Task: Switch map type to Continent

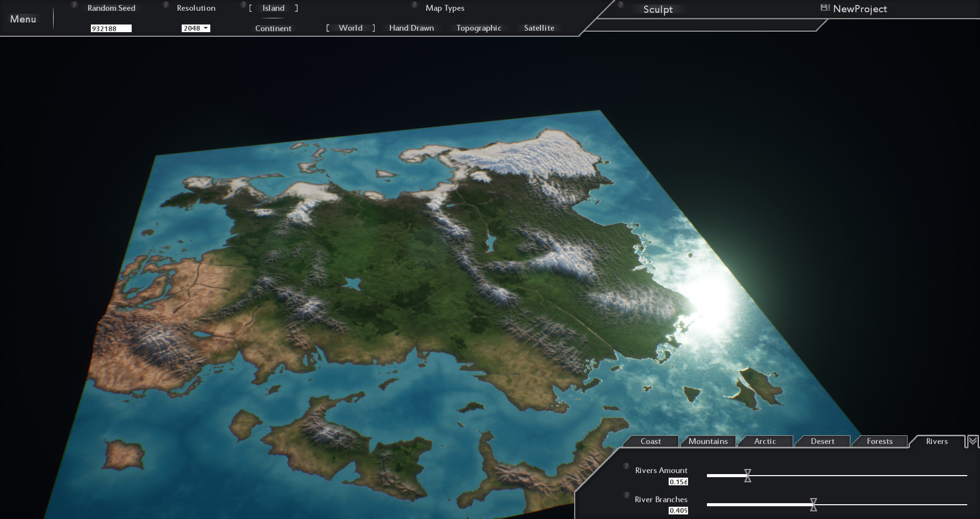Action: [273, 28]
